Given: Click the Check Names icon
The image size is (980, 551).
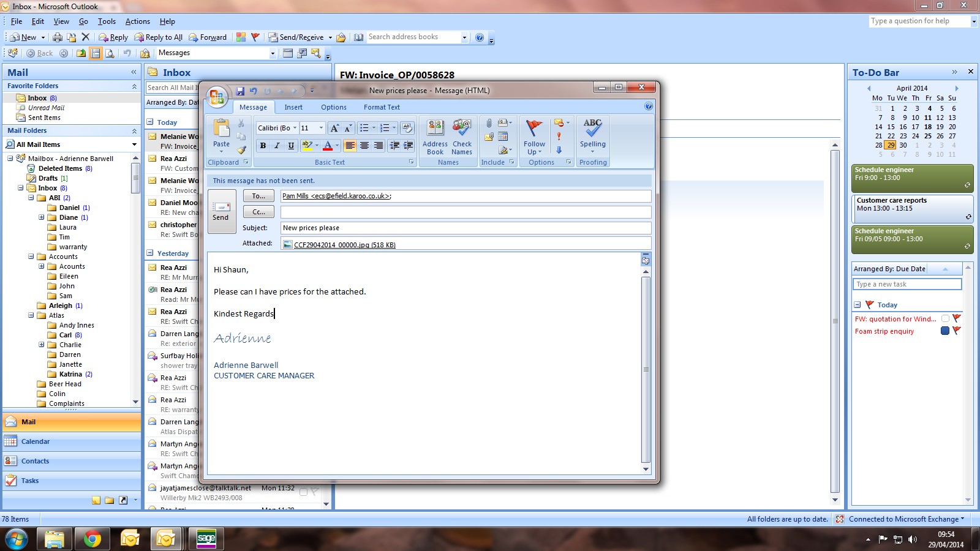Looking at the screenshot, I should tap(462, 137).
